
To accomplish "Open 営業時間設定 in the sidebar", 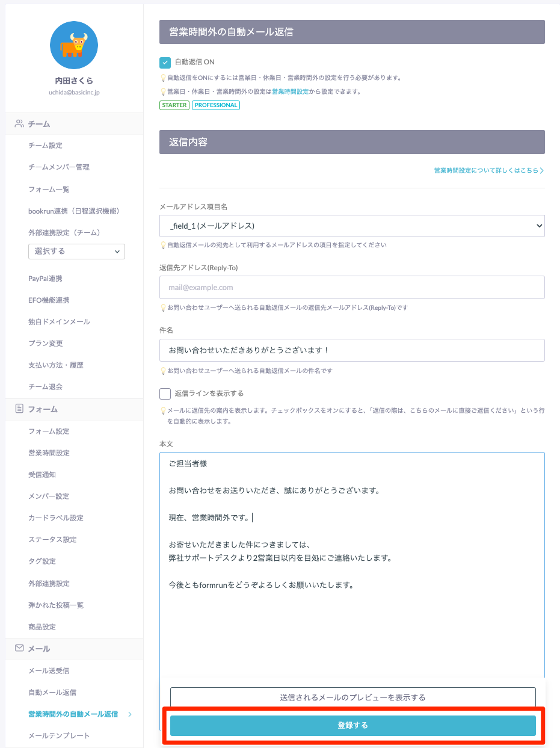I will [x=49, y=453].
